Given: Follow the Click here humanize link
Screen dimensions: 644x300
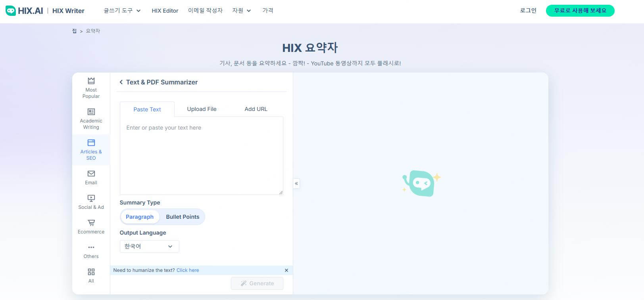Looking at the screenshot, I should click(x=188, y=270).
